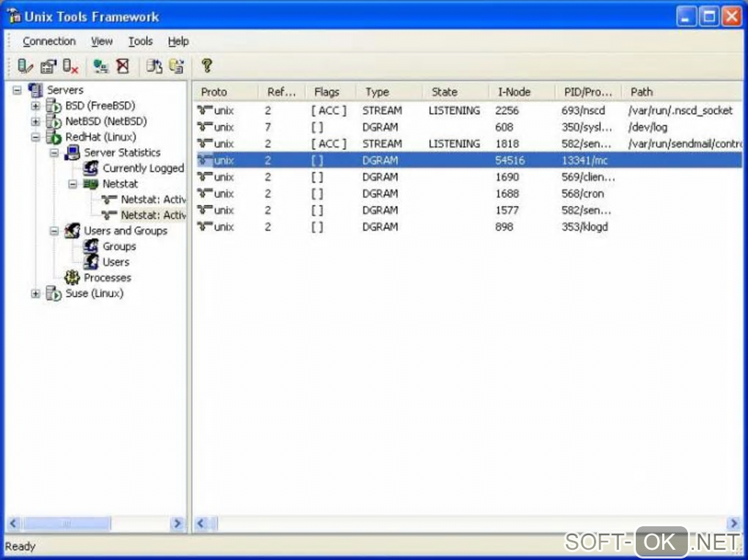
Task: Click the tree panel scroll left arrow
Action: click(13, 524)
